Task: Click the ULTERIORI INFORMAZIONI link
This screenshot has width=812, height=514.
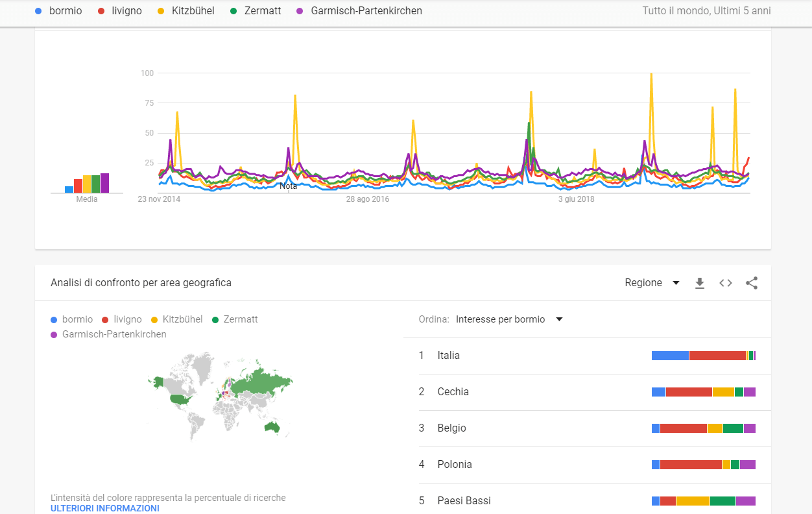Action: tap(105, 508)
